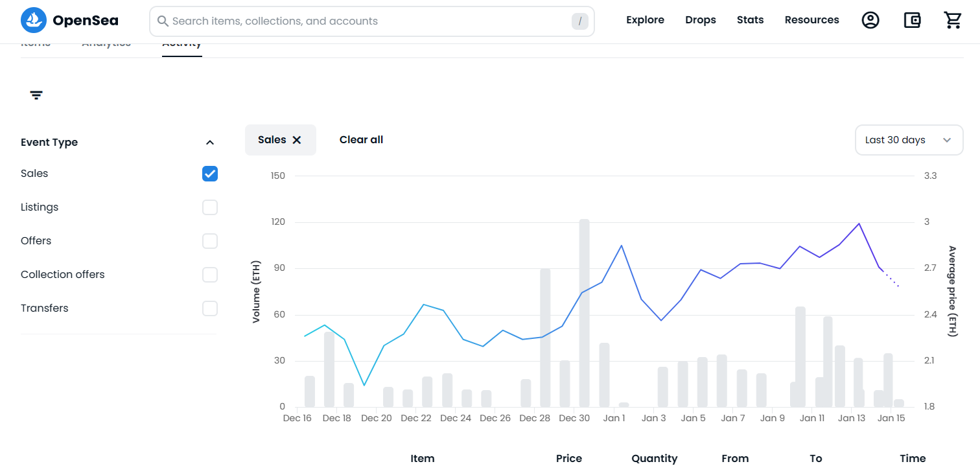
Task: Focus the search items and collections field
Action: [x=372, y=21]
